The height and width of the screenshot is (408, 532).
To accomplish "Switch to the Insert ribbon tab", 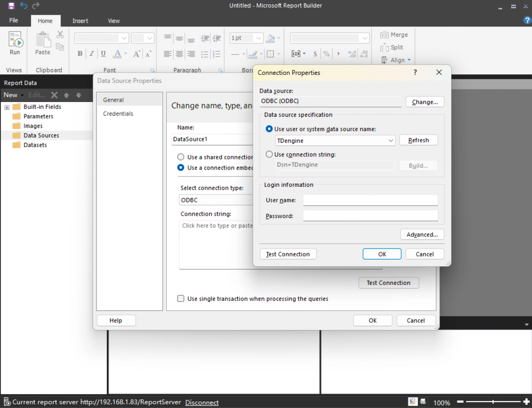I will click(x=80, y=21).
